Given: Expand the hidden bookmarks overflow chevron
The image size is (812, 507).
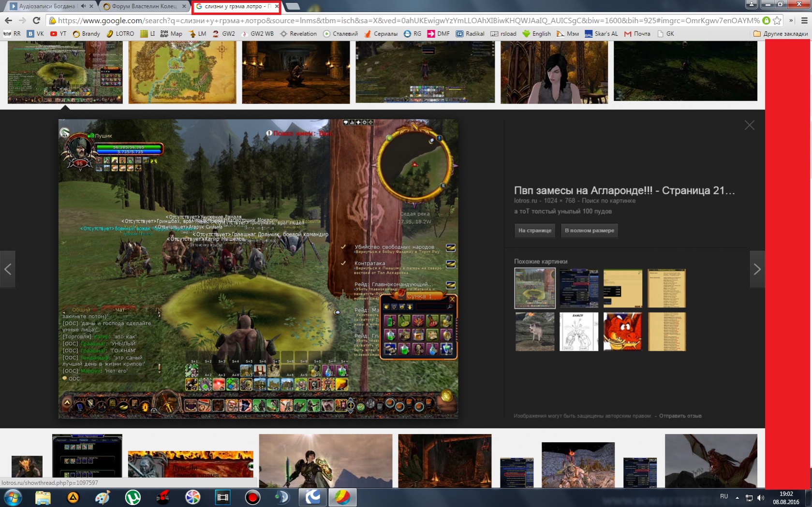Looking at the screenshot, I should (x=791, y=20).
